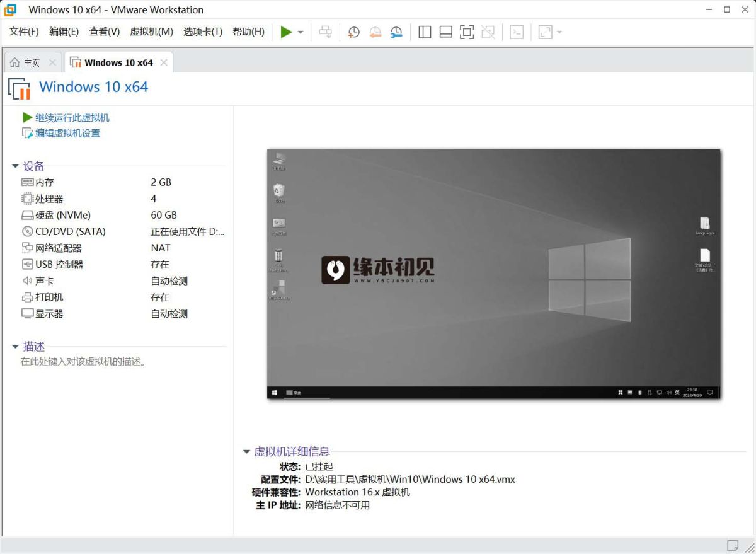The width and height of the screenshot is (756, 554).
Task: Click the 打印机 printer icon
Action: [27, 297]
